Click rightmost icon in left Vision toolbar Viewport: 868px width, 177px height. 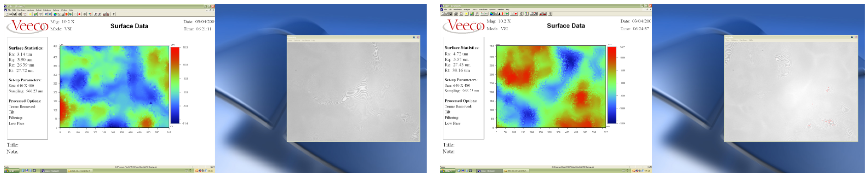(114, 14)
